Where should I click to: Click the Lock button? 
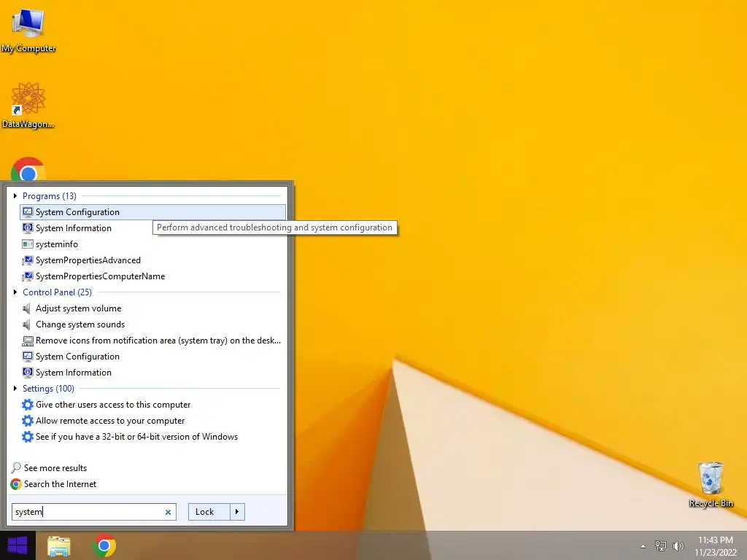pyautogui.click(x=209, y=512)
